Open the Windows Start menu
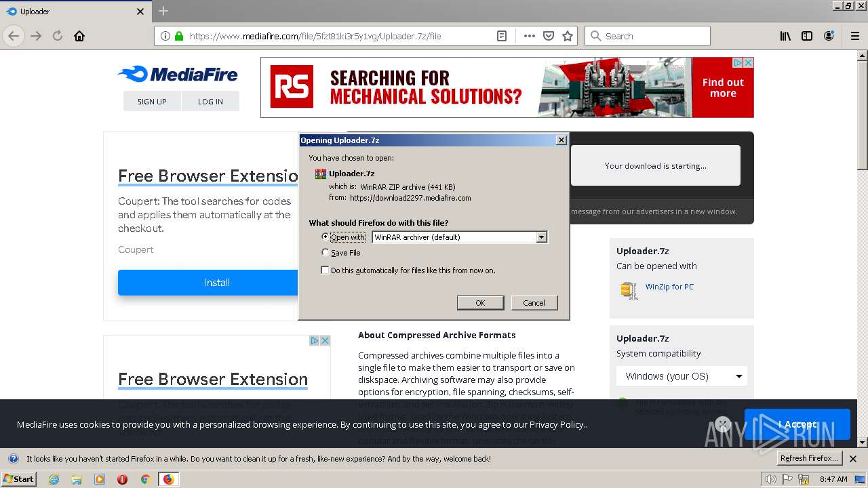868x488 pixels. point(18,479)
